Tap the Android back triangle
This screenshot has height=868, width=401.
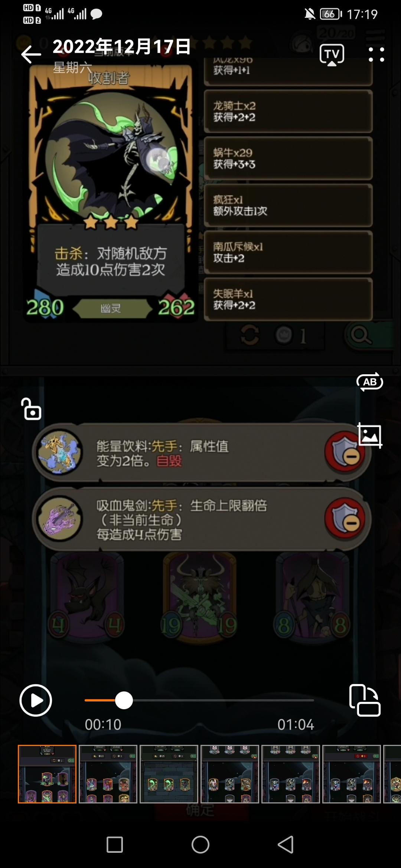(x=286, y=845)
